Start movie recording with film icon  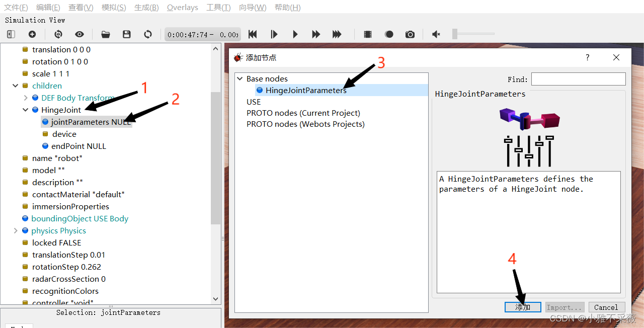click(x=368, y=34)
